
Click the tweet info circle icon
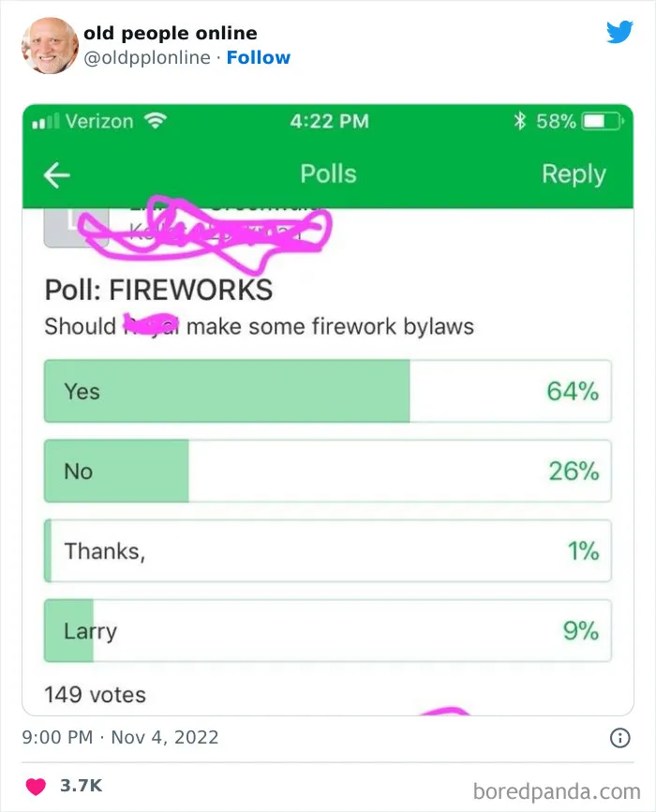(619, 737)
